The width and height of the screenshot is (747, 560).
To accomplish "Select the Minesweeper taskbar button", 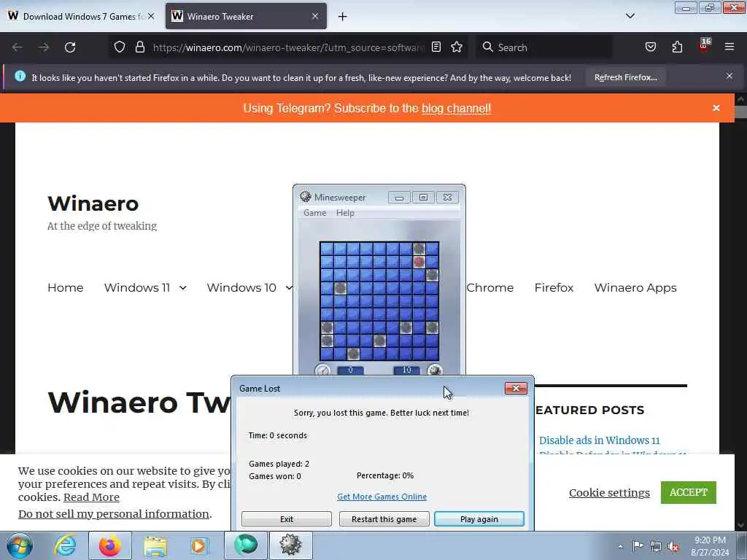I will coord(290,545).
